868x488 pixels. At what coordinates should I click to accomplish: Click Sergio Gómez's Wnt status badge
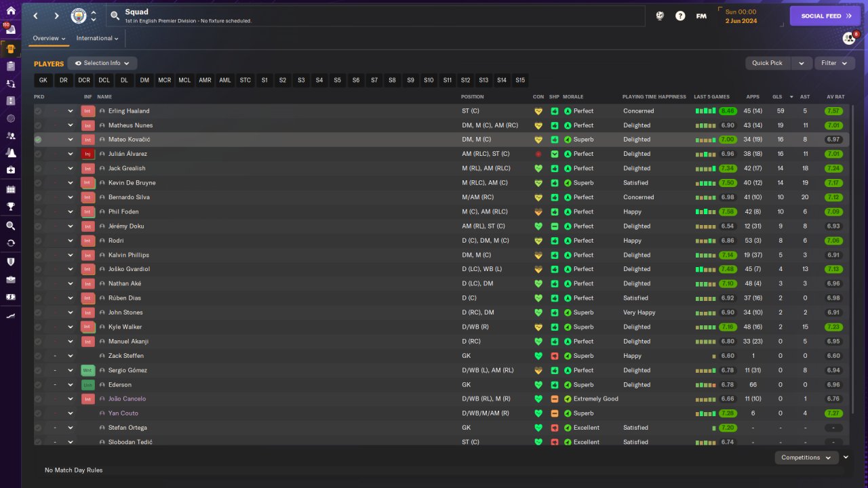coord(87,370)
